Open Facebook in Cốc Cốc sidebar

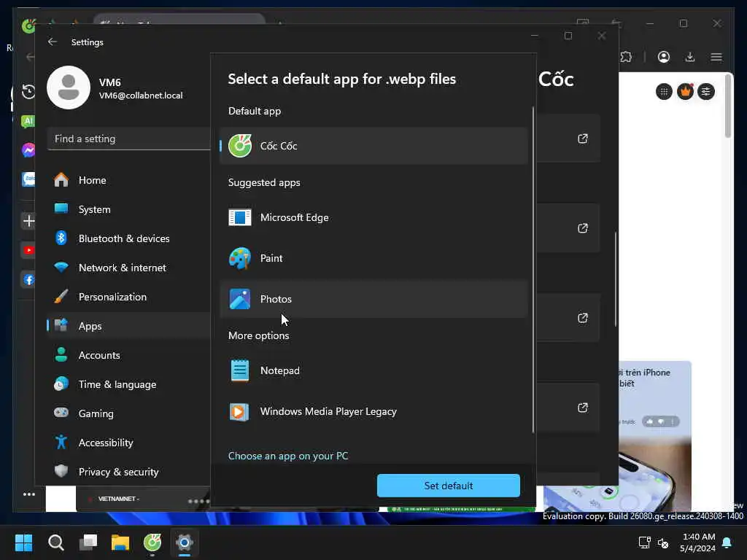28,279
